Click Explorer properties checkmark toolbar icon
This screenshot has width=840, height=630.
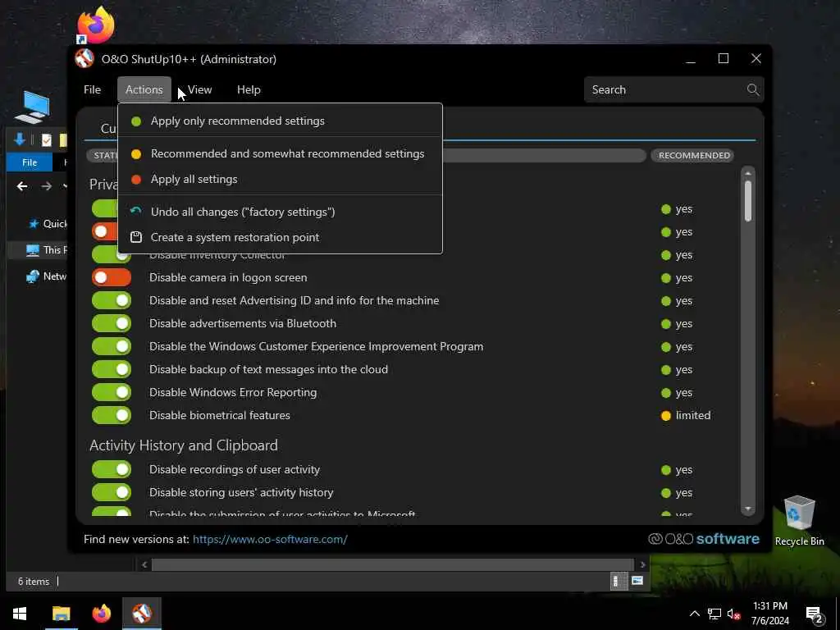(47, 140)
